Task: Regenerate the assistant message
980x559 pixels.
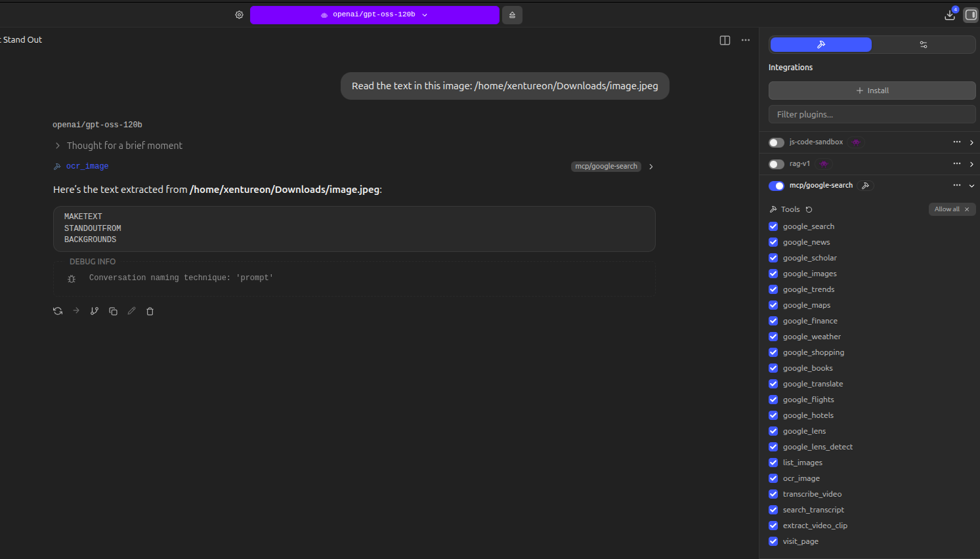Action: 58,311
